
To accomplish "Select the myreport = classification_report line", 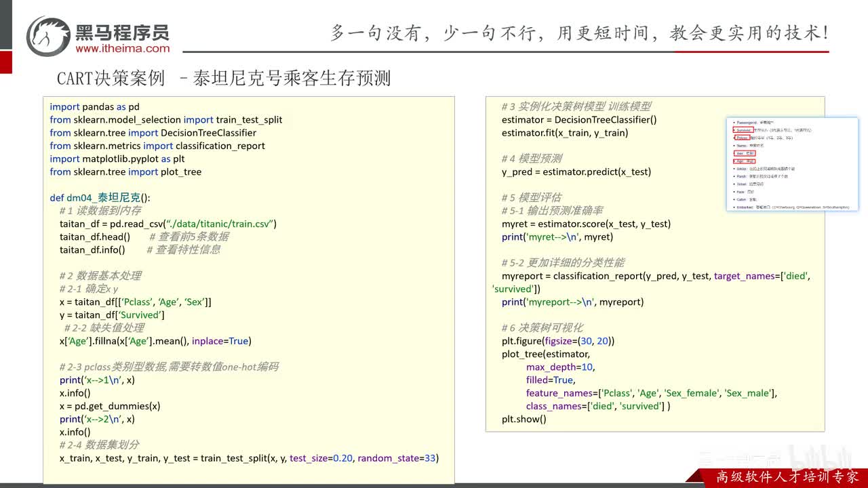I will coord(656,276).
